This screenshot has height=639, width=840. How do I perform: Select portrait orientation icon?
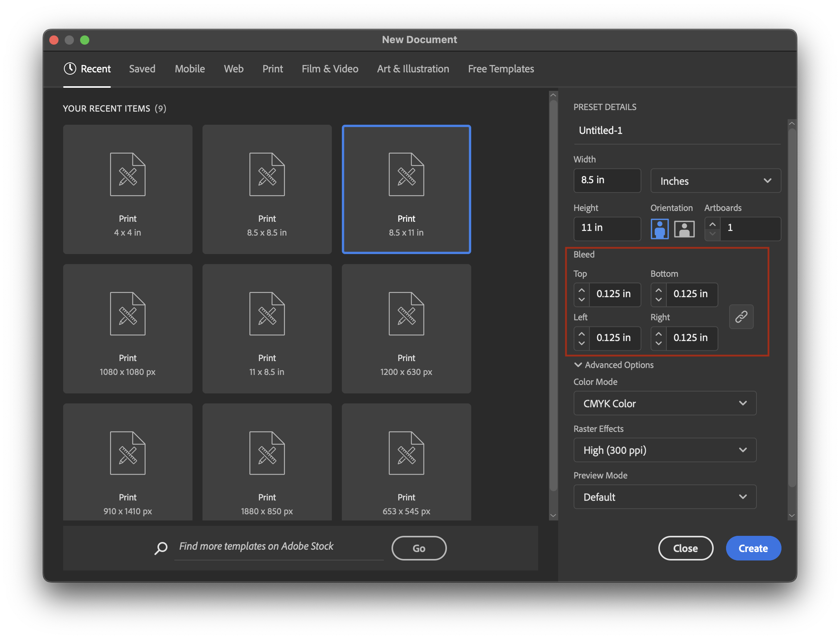(x=659, y=229)
